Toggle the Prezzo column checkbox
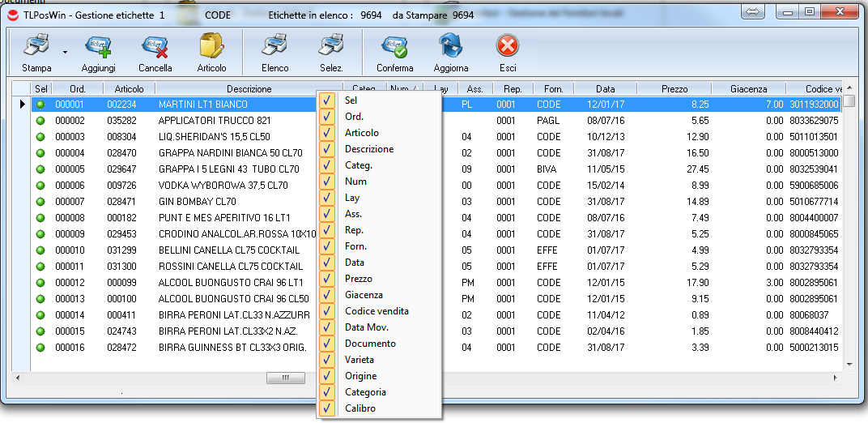The width and height of the screenshot is (868, 423). pyautogui.click(x=327, y=279)
